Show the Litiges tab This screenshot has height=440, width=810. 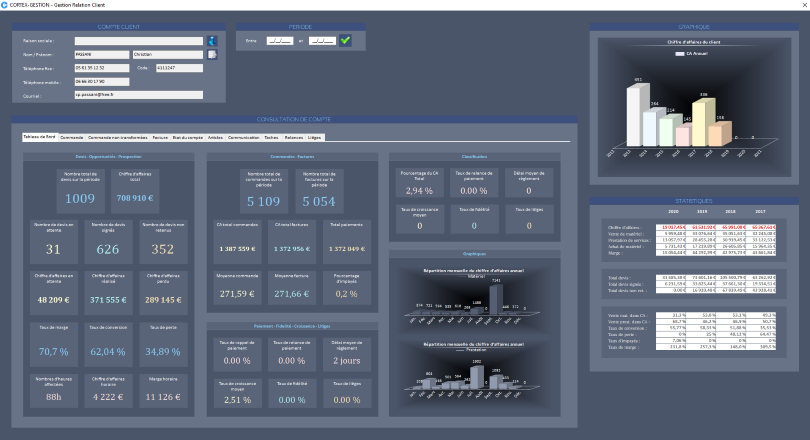[x=315, y=137]
